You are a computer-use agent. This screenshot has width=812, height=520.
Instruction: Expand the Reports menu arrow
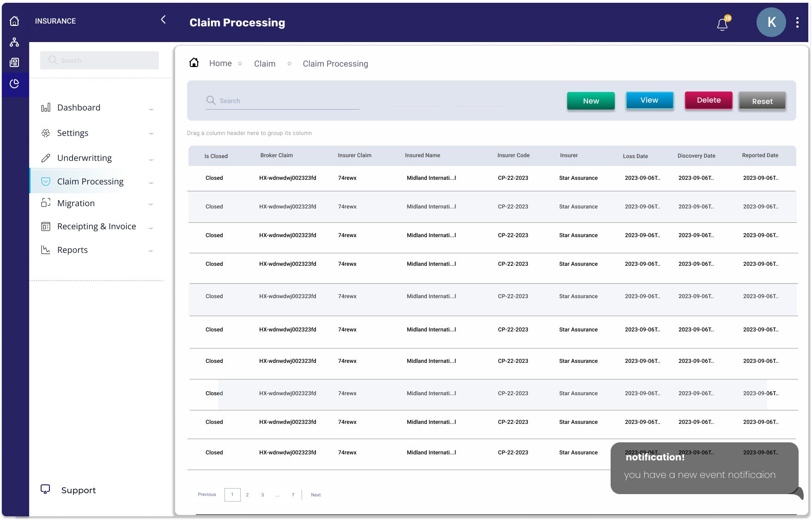point(151,251)
